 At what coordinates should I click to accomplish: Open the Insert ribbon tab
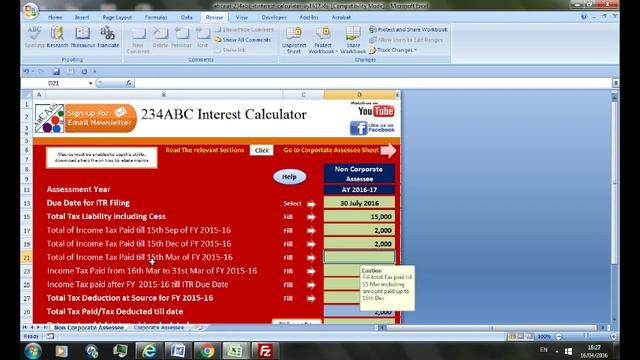point(82,18)
